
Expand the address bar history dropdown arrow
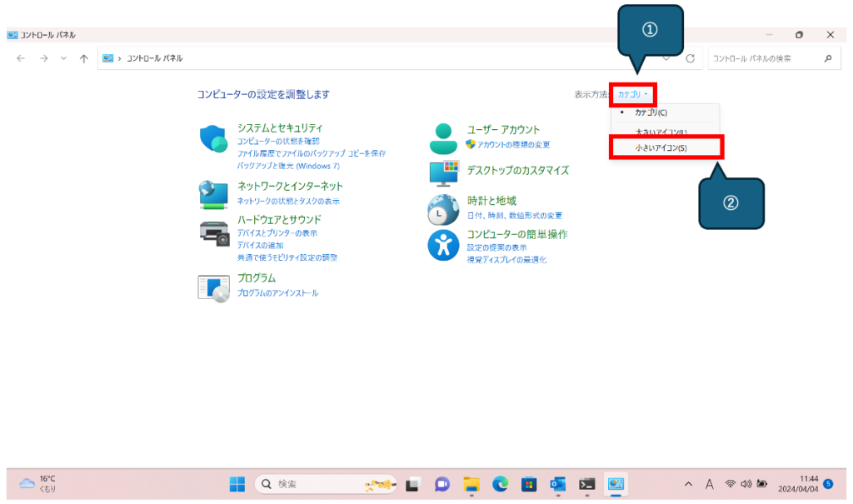pos(666,58)
